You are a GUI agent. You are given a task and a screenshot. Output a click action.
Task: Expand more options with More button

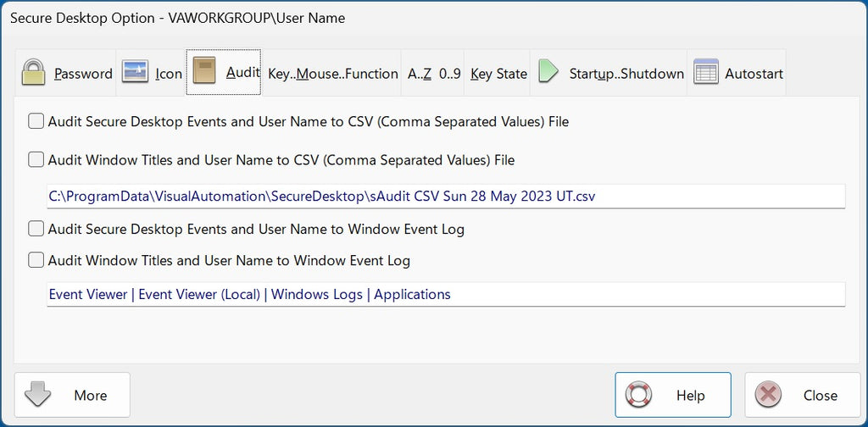click(73, 395)
